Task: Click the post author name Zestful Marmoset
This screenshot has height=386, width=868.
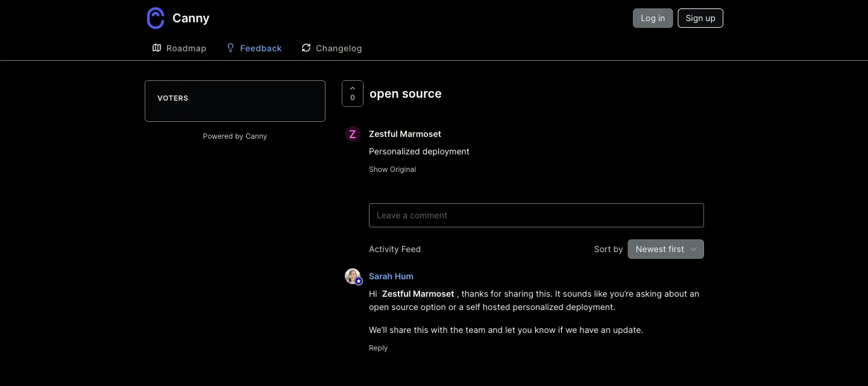Action: (x=405, y=134)
